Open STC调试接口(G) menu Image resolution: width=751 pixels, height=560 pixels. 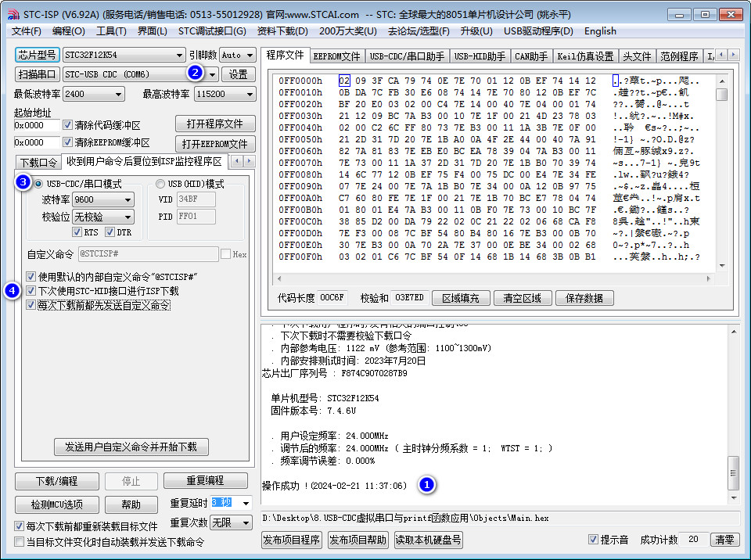point(212,31)
